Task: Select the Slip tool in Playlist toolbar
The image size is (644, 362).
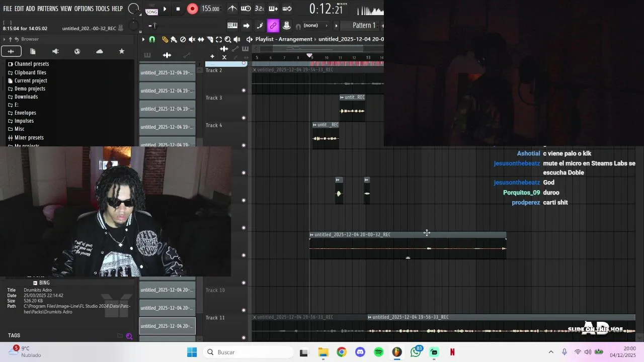Action: click(201, 39)
